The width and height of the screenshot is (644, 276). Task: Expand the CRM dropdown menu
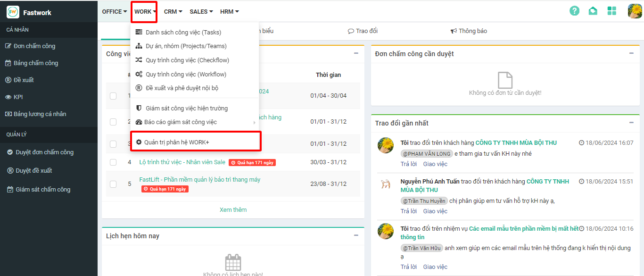click(173, 12)
